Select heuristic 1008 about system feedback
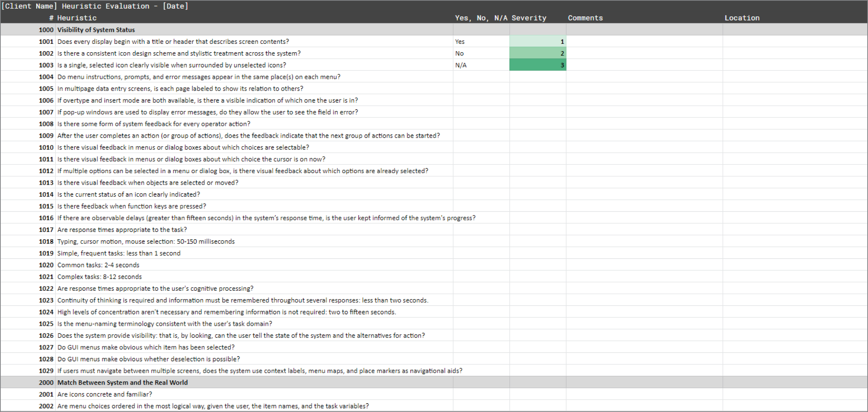This screenshot has width=868, height=412. pos(154,124)
